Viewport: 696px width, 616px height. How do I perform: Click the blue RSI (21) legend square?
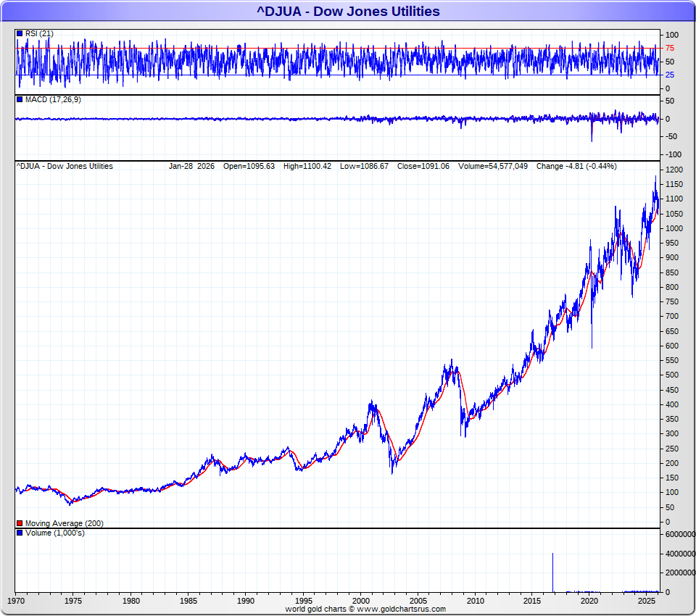(x=20, y=33)
